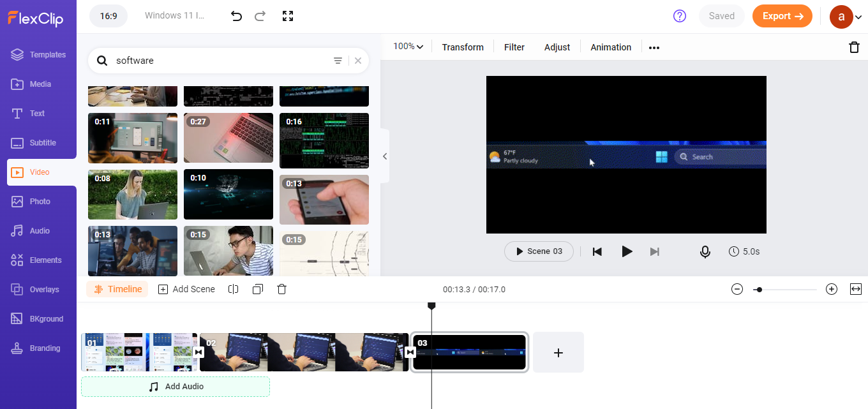The width and height of the screenshot is (868, 409).
Task: Switch to the Elements sidebar tab
Action: (38, 260)
